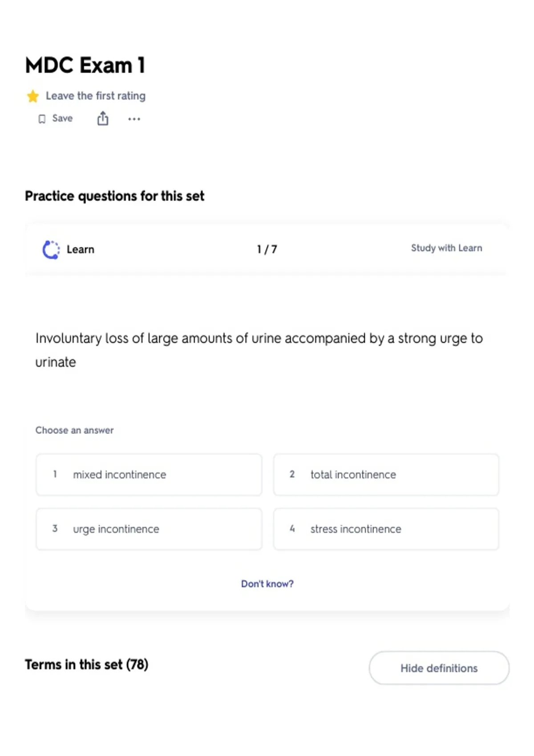Click the 1 / 7 progress counter
This screenshot has height=756, width=534.
click(267, 249)
